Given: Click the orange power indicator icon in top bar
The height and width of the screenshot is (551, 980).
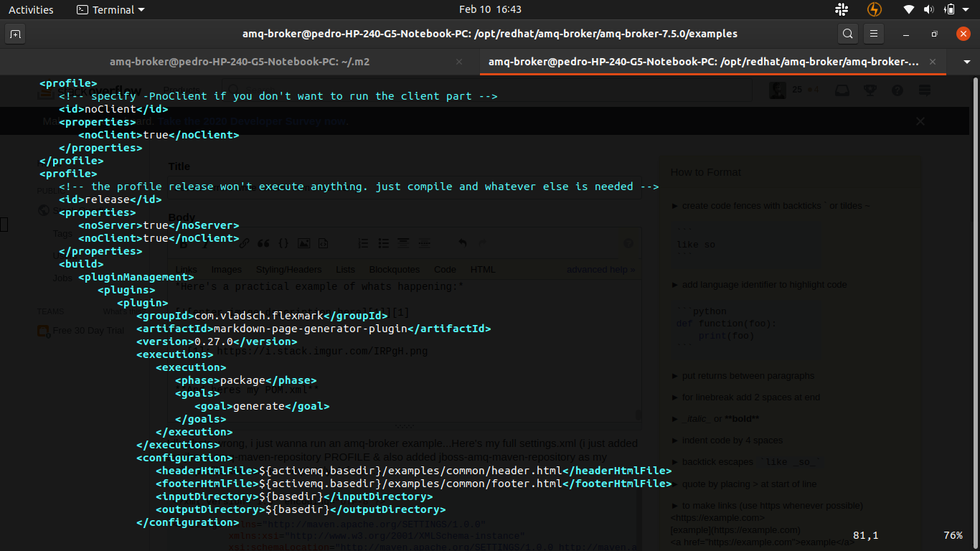Looking at the screenshot, I should tap(874, 9).
